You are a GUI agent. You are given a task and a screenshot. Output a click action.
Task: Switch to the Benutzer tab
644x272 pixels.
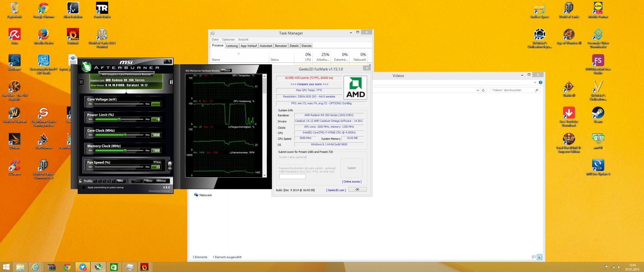281,46
